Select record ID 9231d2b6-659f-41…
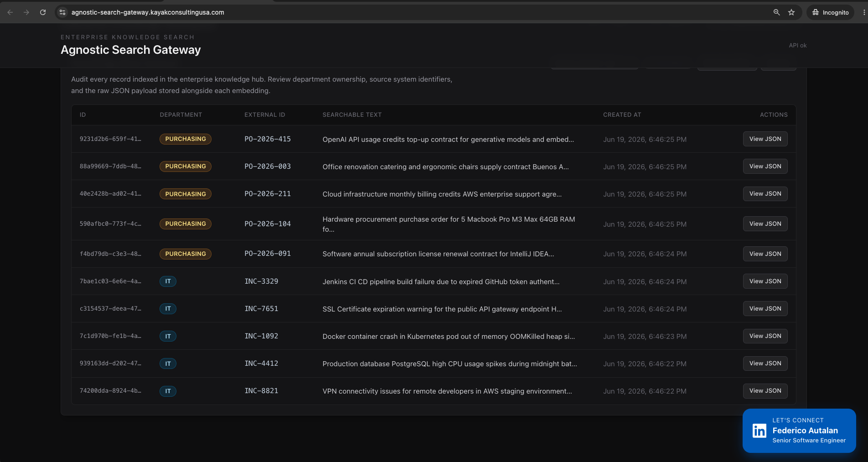 point(110,139)
